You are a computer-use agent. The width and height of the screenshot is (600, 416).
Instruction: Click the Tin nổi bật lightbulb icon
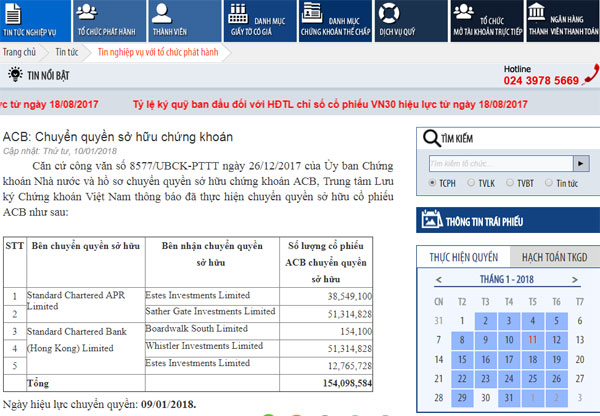(x=15, y=74)
